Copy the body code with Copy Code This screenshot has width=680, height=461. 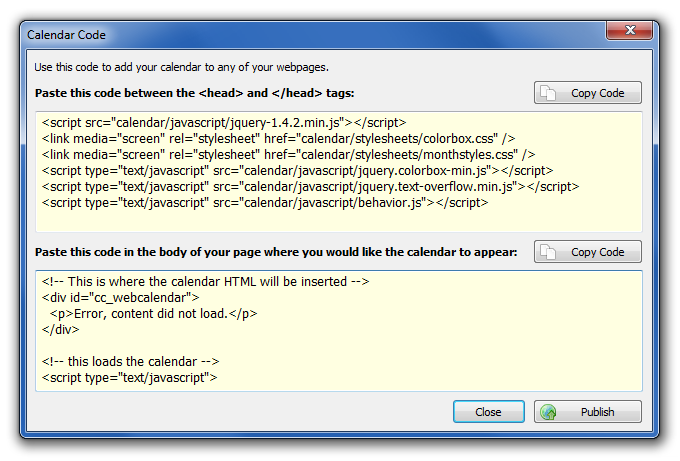point(588,252)
